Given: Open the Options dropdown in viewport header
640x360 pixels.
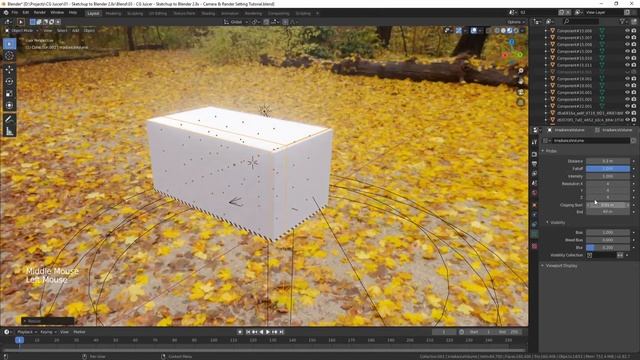Looking at the screenshot, I should tap(516, 22).
